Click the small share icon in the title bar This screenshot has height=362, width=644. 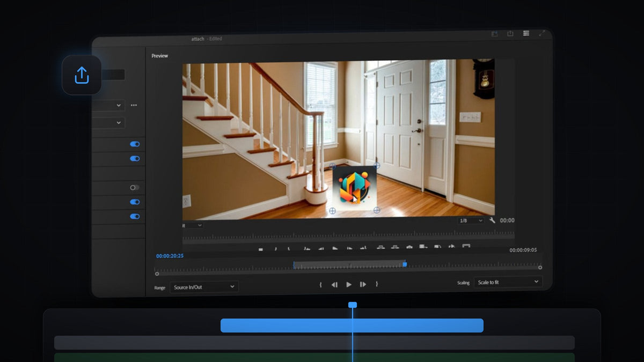[x=510, y=33]
